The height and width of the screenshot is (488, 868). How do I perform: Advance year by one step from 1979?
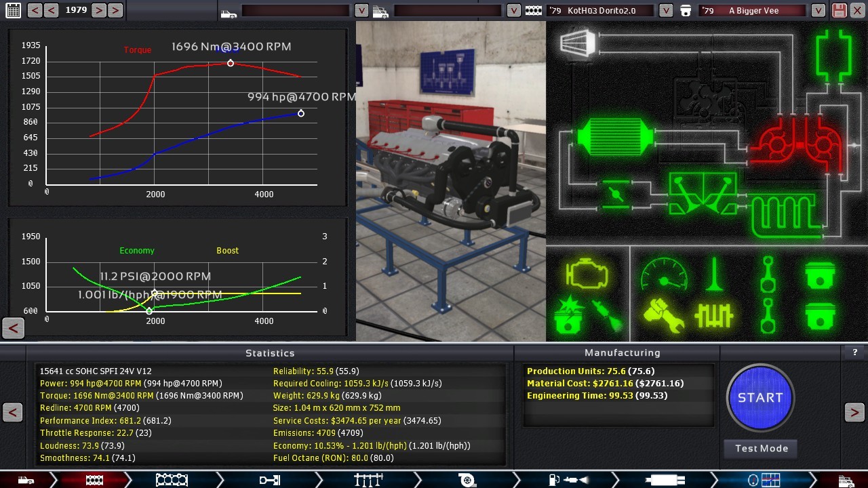tap(99, 10)
